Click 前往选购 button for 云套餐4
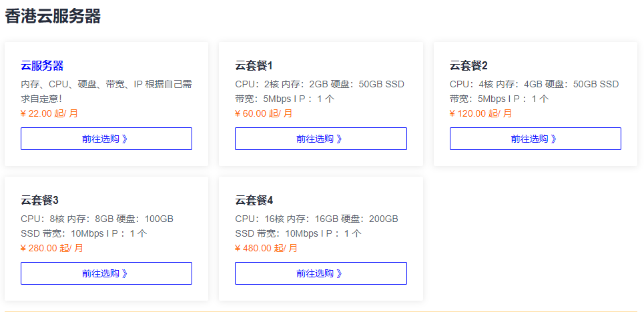This screenshot has width=644, height=312. pyautogui.click(x=321, y=273)
